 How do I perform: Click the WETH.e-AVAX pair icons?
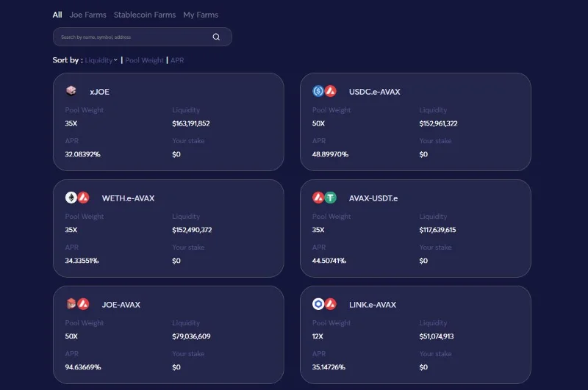point(77,198)
